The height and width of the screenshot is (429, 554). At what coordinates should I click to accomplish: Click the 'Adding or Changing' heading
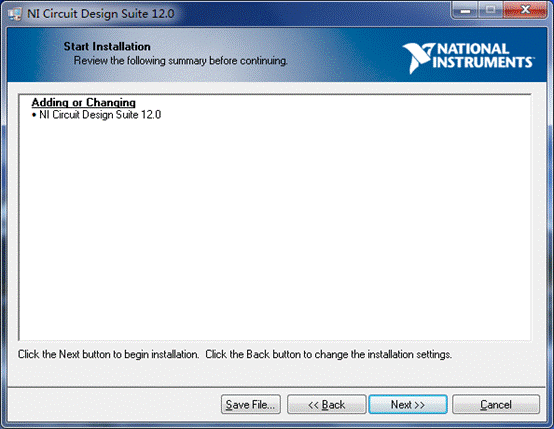tap(84, 102)
